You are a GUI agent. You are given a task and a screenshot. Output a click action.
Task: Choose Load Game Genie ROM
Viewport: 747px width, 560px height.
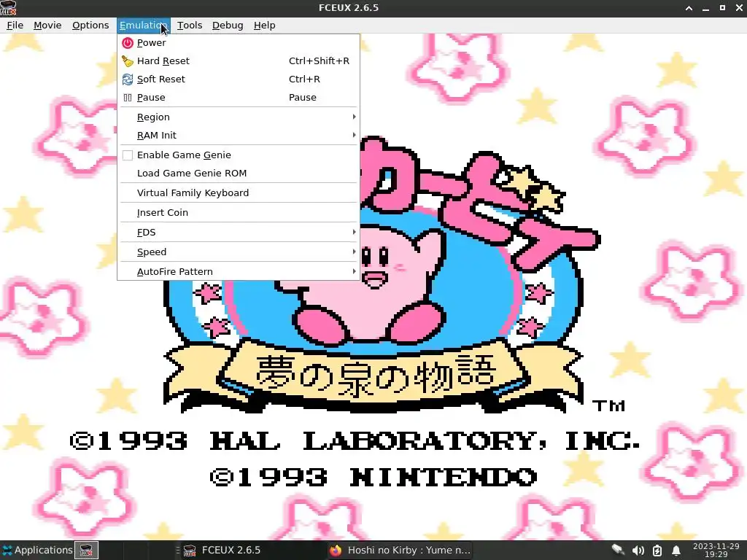pyautogui.click(x=239, y=174)
